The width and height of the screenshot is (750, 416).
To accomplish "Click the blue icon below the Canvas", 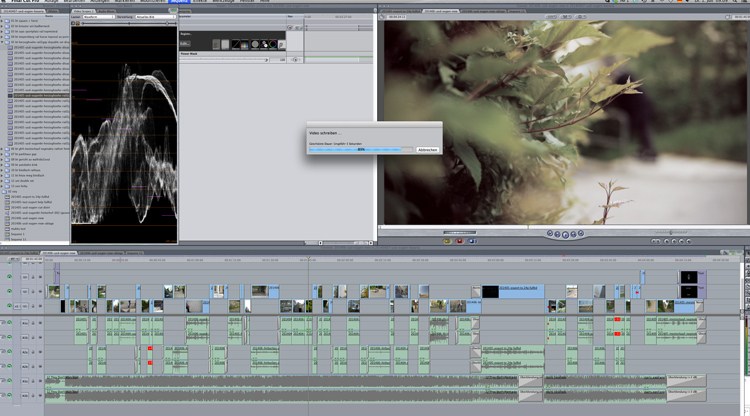I will [473, 241].
